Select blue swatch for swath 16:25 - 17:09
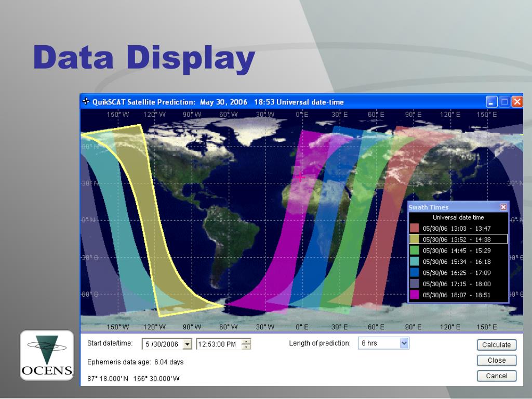532x399 pixels. (414, 273)
